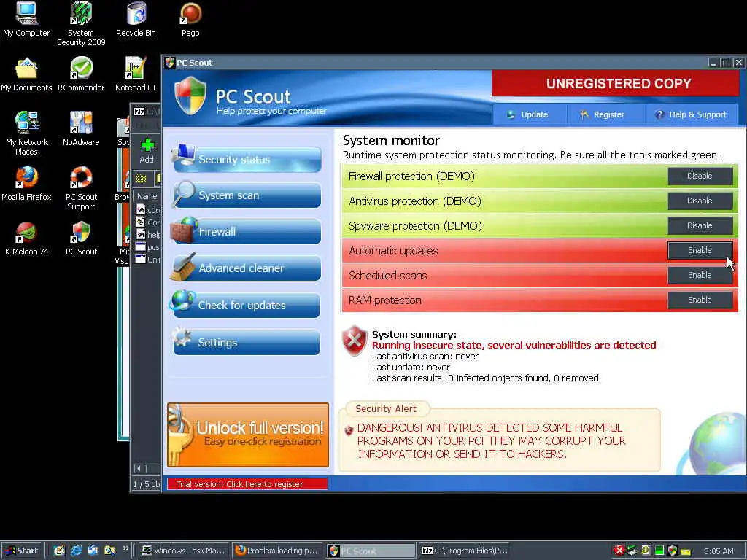This screenshot has width=747, height=560.
Task: Open My Network Places icon
Action: 26,133
